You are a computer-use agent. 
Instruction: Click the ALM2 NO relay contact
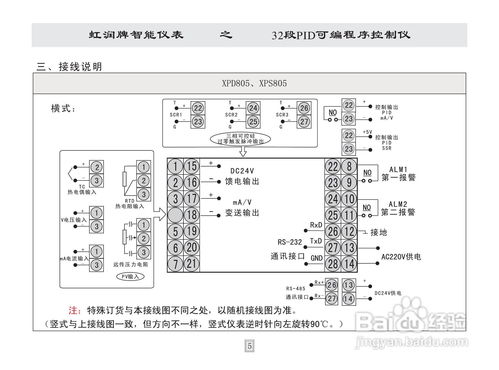point(367,211)
